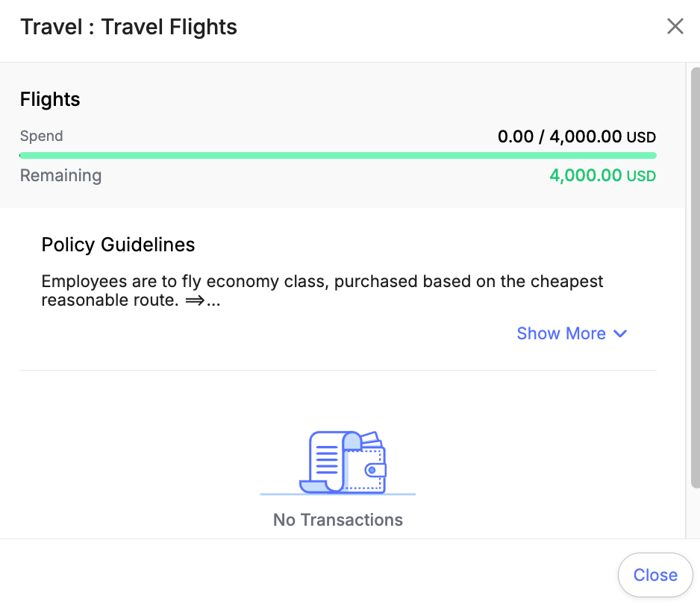The image size is (700, 610).
Task: Click the economy class policy text
Action: click(322, 291)
